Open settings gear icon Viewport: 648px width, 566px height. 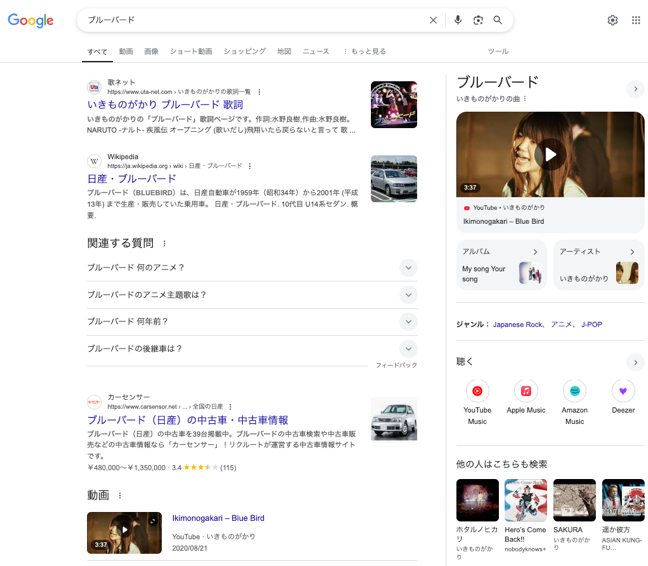point(612,20)
